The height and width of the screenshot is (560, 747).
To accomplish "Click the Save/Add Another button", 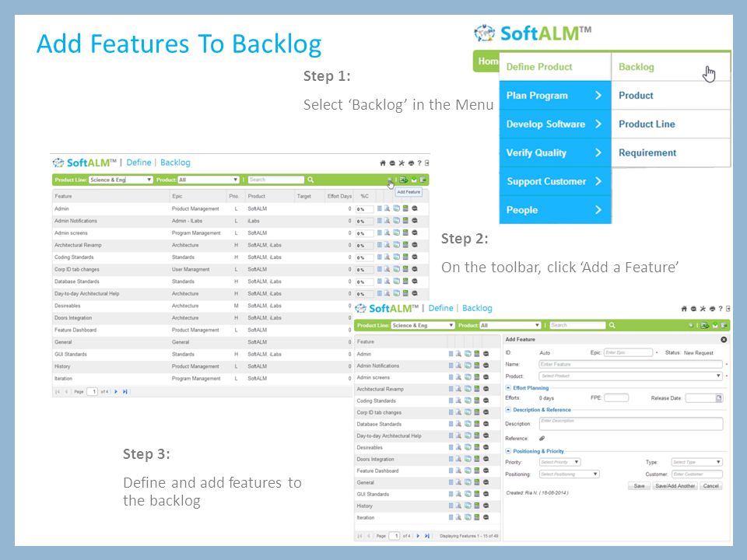I will [675, 486].
